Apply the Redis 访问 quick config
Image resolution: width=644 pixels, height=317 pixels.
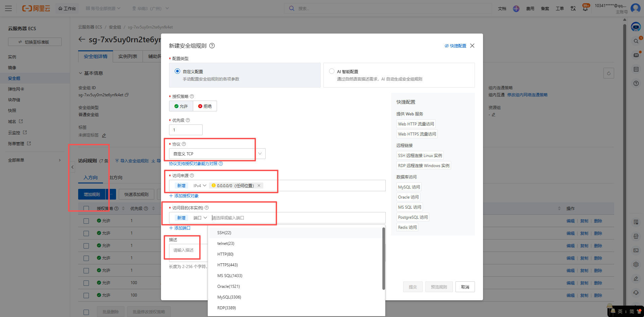[x=408, y=227]
